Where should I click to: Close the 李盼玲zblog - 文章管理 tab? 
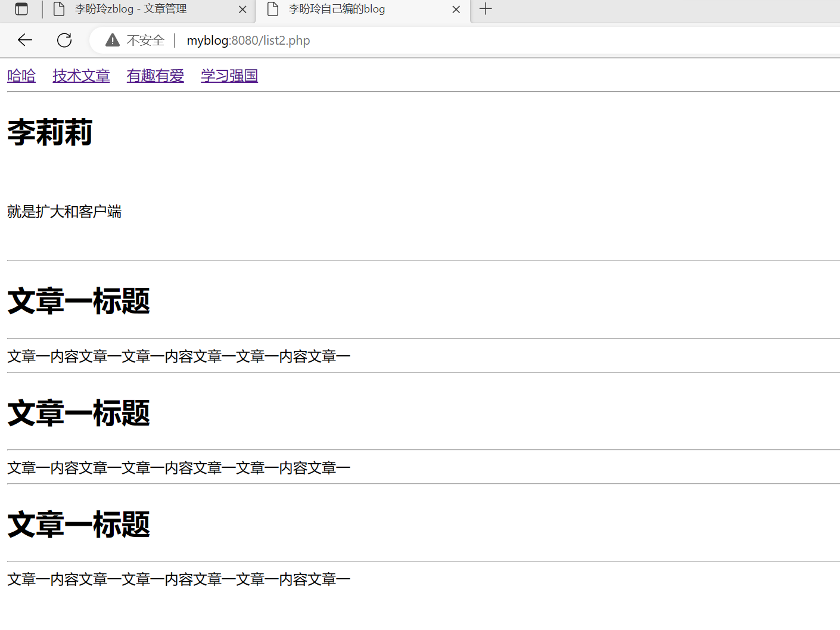(242, 10)
